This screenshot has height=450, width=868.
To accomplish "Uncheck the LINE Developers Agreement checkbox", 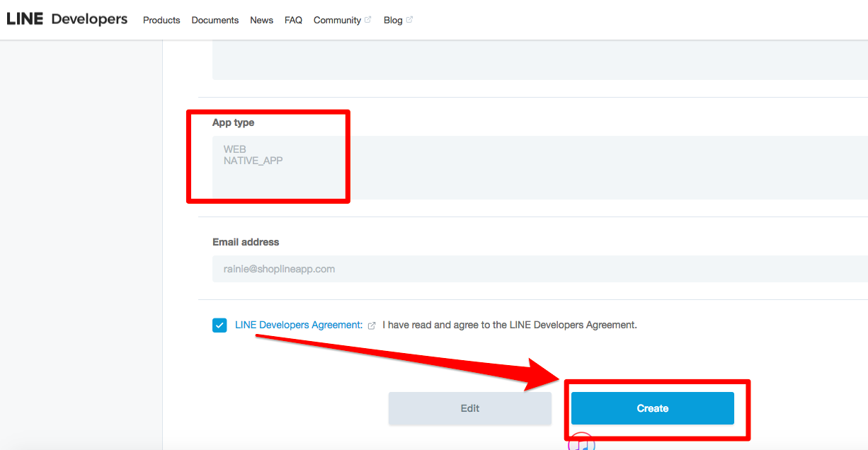I will click(219, 325).
